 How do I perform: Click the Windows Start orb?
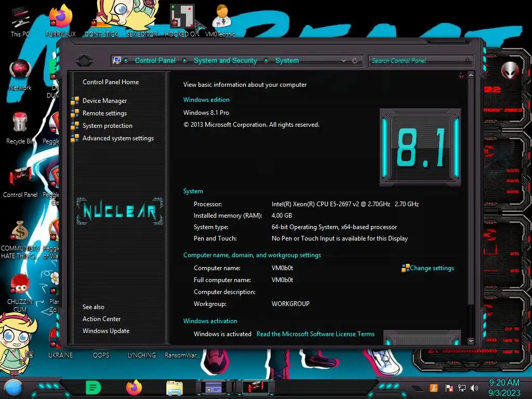point(14,388)
